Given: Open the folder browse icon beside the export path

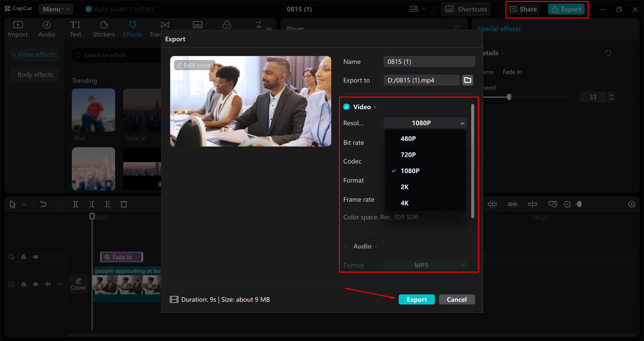Looking at the screenshot, I should point(467,80).
